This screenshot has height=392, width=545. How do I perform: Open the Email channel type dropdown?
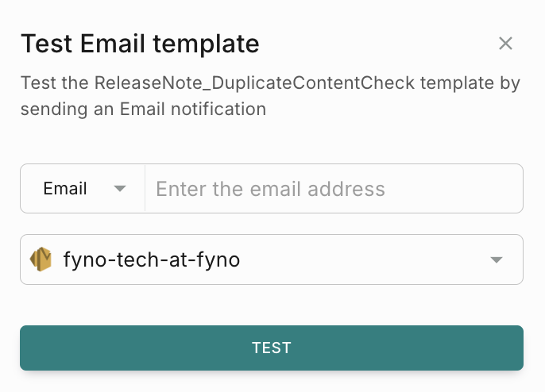83,189
